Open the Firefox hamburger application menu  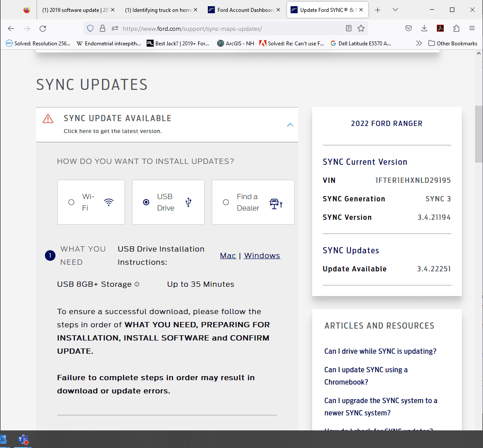click(472, 28)
